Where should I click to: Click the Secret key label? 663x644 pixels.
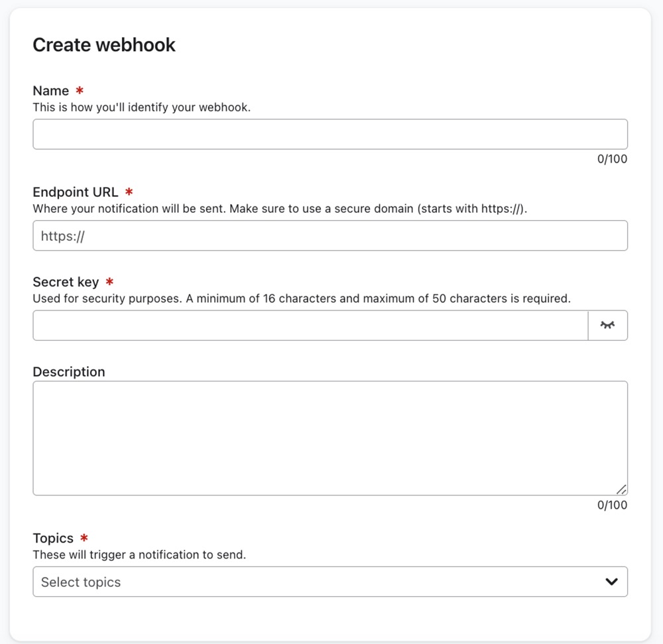point(66,281)
